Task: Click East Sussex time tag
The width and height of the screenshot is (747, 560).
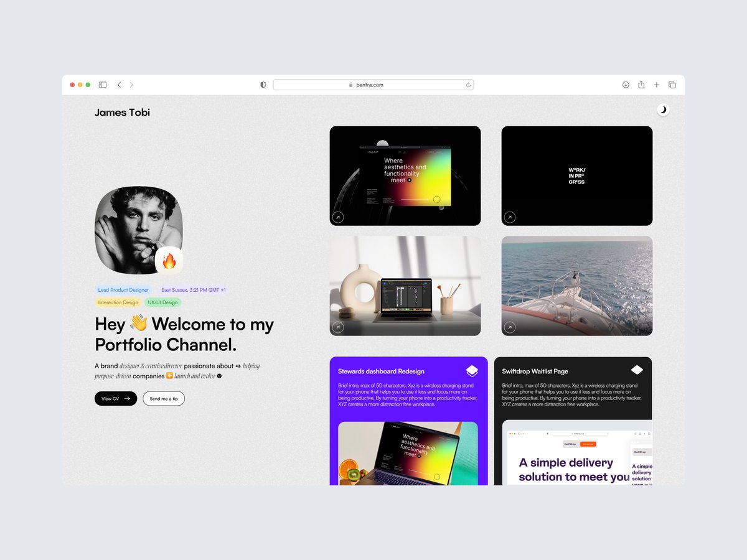Action: (x=194, y=290)
